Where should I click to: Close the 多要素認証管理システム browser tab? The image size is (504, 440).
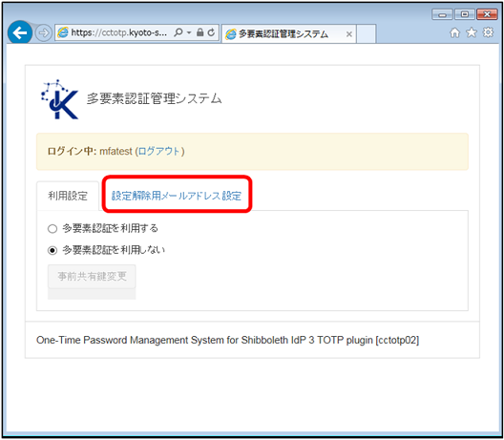349,34
